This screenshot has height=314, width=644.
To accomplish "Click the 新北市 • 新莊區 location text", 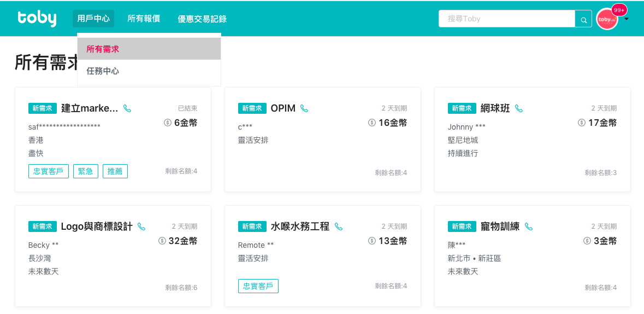I will (x=474, y=258).
